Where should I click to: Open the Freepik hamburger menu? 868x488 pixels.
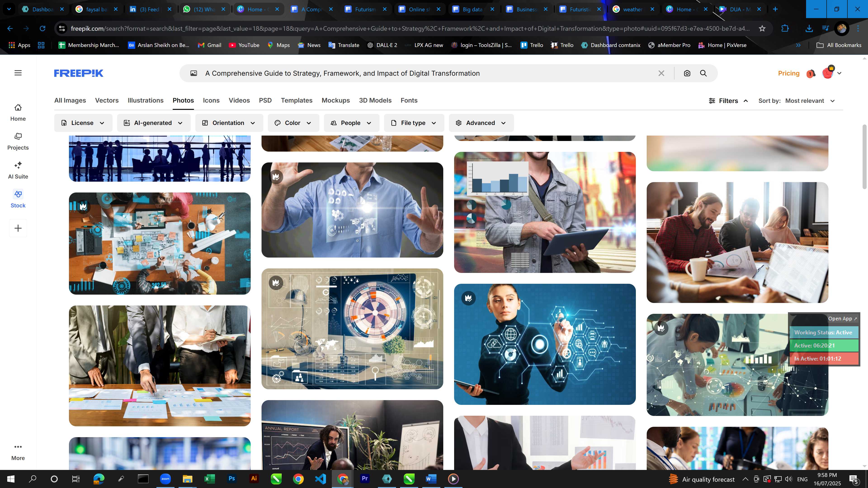(18, 73)
